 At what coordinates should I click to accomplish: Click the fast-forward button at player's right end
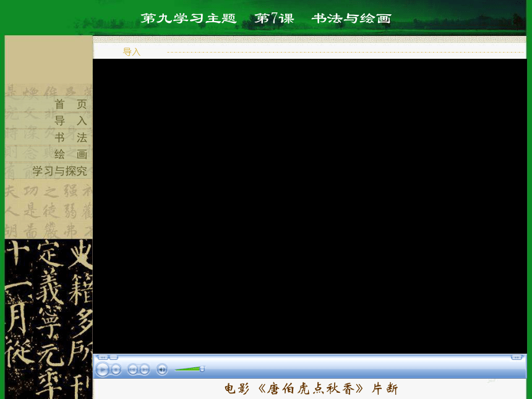coord(517,358)
